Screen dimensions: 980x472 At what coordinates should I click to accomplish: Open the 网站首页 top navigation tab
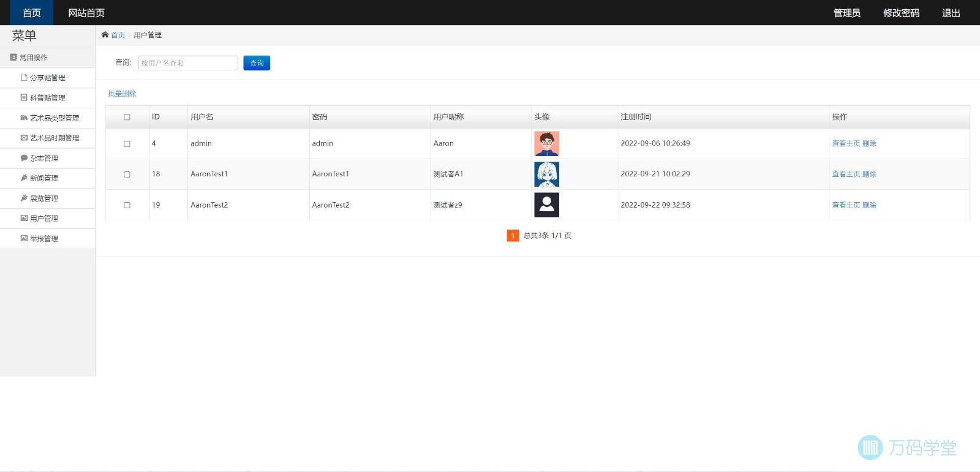(x=86, y=13)
